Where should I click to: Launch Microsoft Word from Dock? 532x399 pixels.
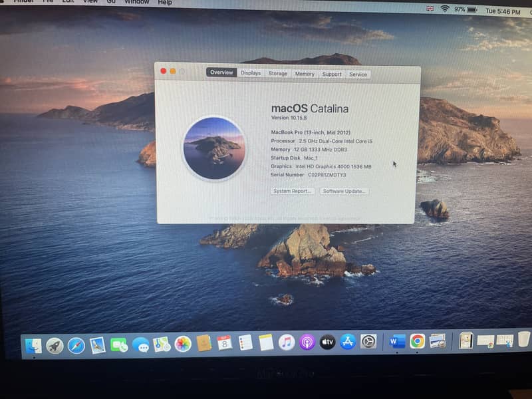tap(397, 341)
